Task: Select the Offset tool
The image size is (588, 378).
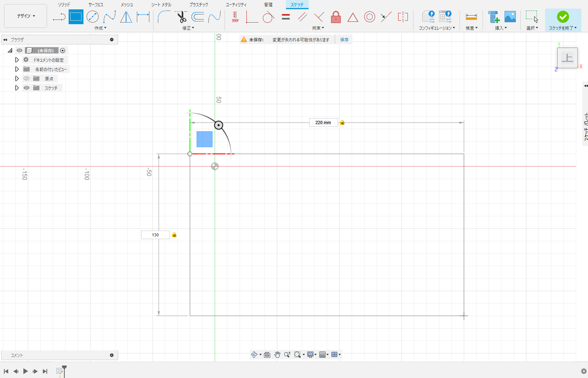Action: 198,17
